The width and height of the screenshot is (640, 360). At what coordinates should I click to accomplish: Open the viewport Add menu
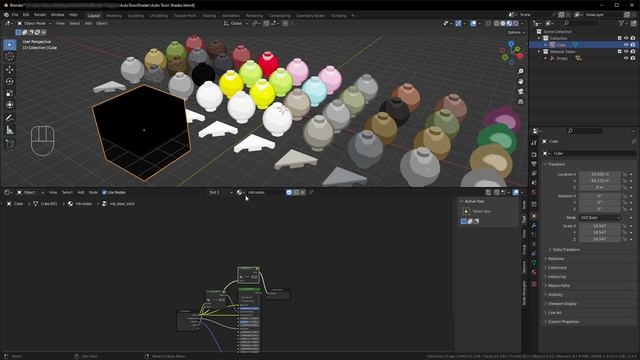88,23
